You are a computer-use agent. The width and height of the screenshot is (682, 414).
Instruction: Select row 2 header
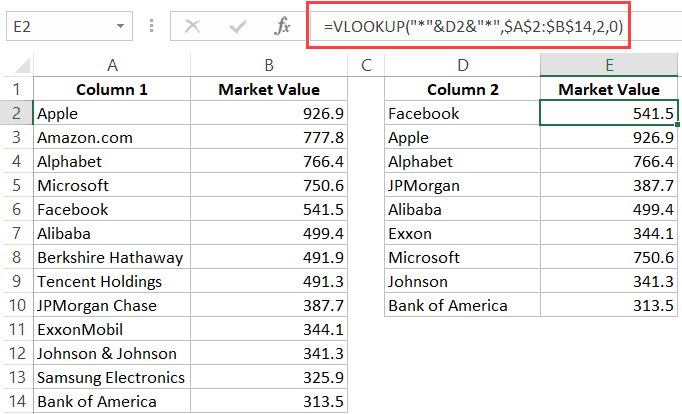point(17,113)
